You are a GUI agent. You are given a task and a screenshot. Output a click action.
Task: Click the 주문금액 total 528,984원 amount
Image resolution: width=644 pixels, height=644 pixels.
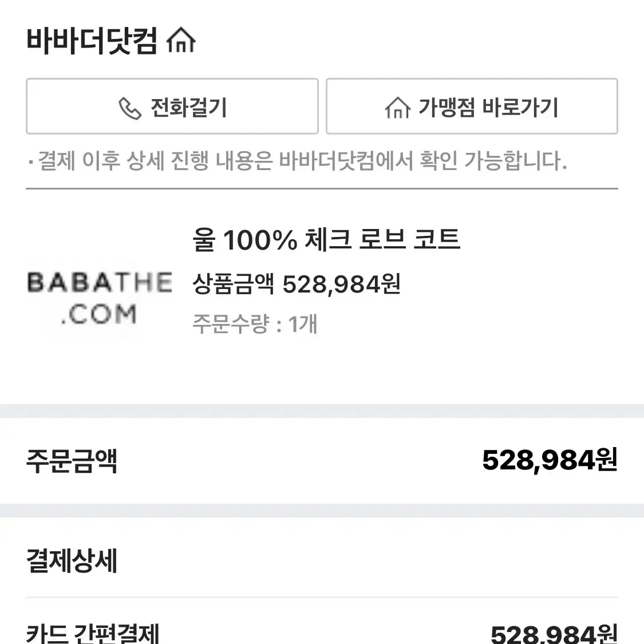[x=550, y=460]
